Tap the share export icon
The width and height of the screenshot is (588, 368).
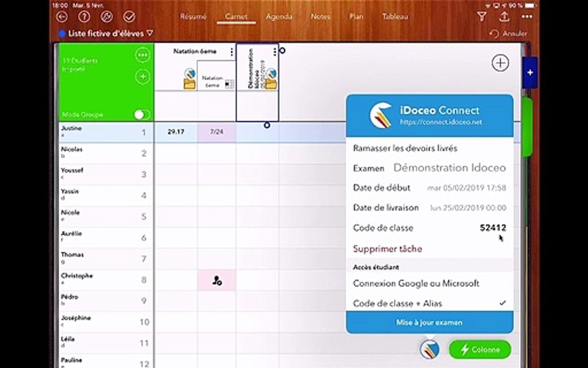point(504,16)
